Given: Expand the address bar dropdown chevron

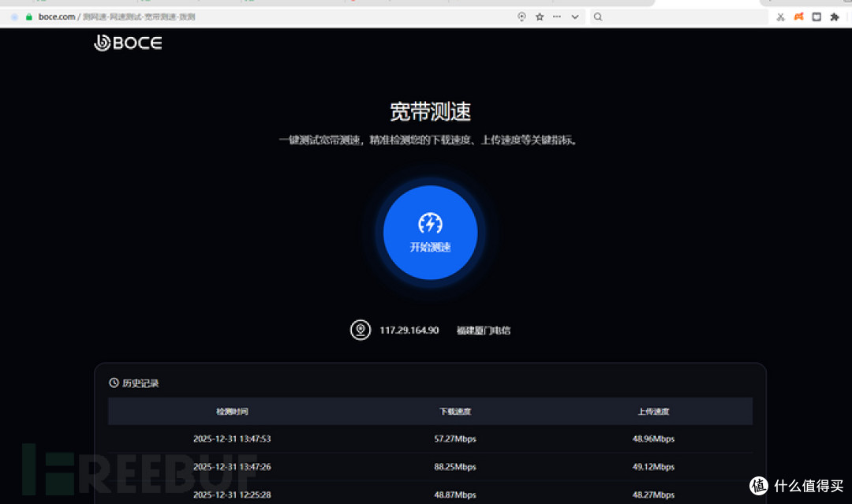Looking at the screenshot, I should tap(575, 17).
